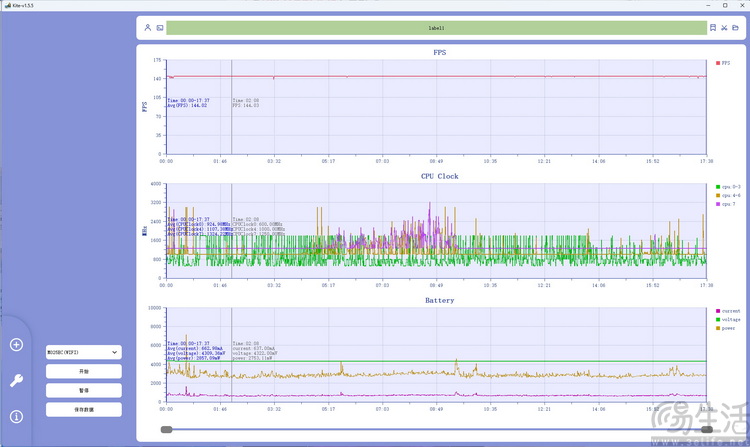Toggle the voltage series legend entry
Viewport: 750px width, 447px height.
click(728, 319)
